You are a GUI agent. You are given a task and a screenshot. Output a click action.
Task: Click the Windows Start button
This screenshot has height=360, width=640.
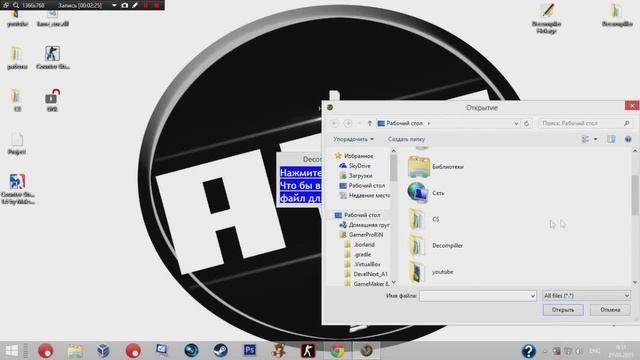pyautogui.click(x=11, y=350)
